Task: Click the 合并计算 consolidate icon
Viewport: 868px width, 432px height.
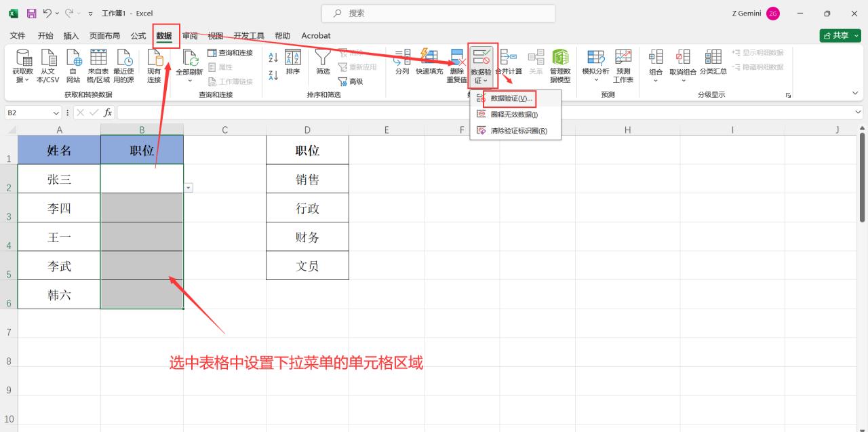Action: [509, 62]
